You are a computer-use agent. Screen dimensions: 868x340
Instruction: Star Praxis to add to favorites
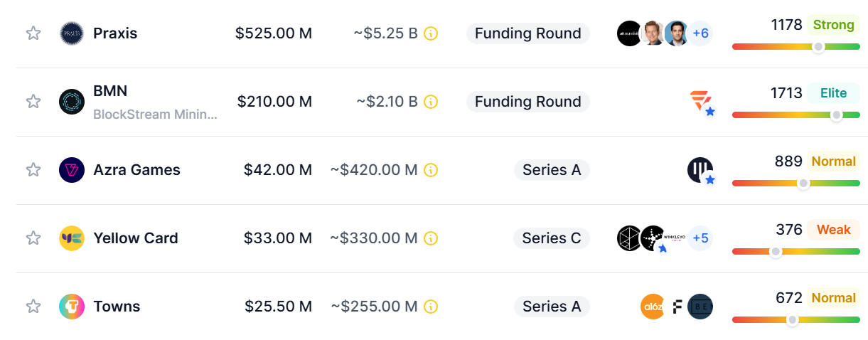pos(33,33)
